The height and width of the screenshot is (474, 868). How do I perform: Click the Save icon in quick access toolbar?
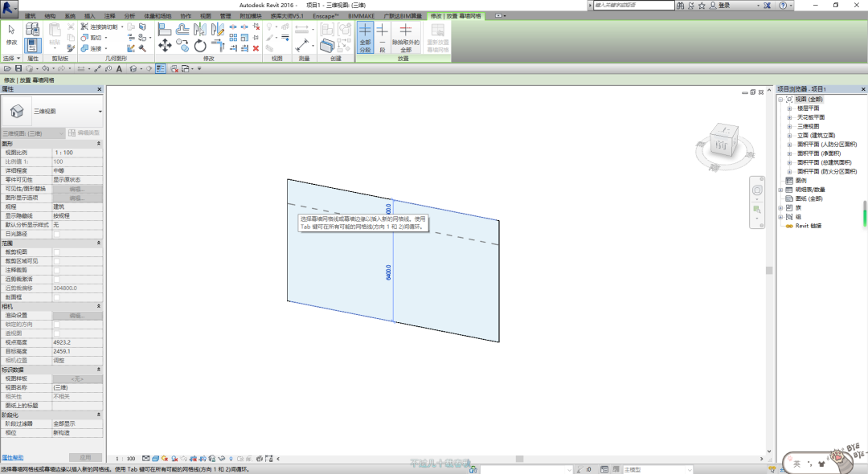pyautogui.click(x=18, y=69)
